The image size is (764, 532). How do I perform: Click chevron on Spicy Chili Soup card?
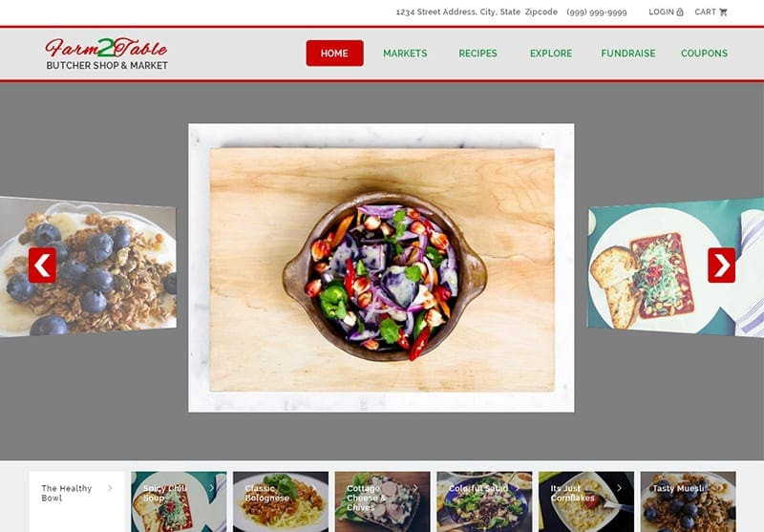[x=212, y=488]
